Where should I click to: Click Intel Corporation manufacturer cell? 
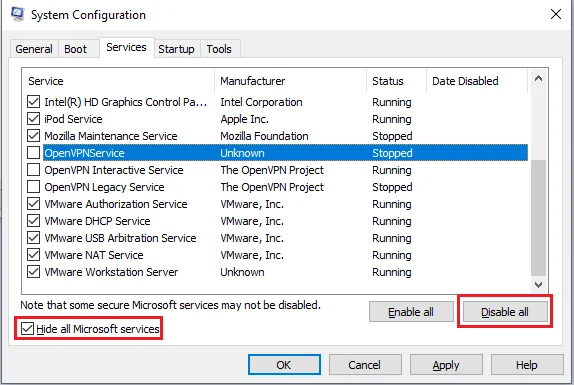coord(261,102)
